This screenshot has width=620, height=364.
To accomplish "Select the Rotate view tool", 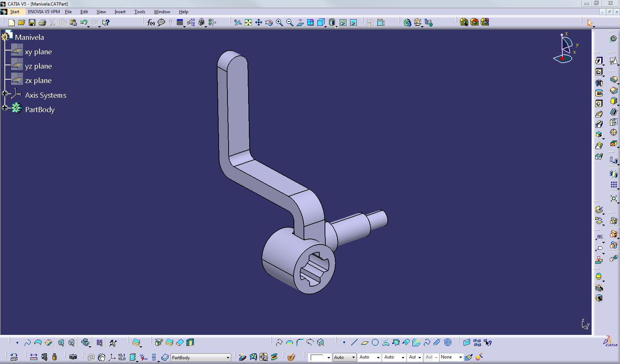I will click(x=269, y=22).
